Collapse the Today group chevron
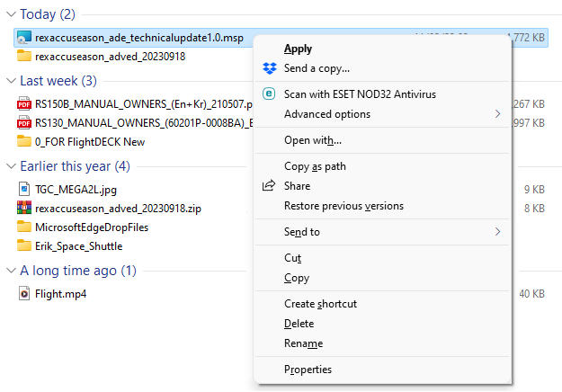The height and width of the screenshot is (392, 562). pyautogui.click(x=11, y=14)
